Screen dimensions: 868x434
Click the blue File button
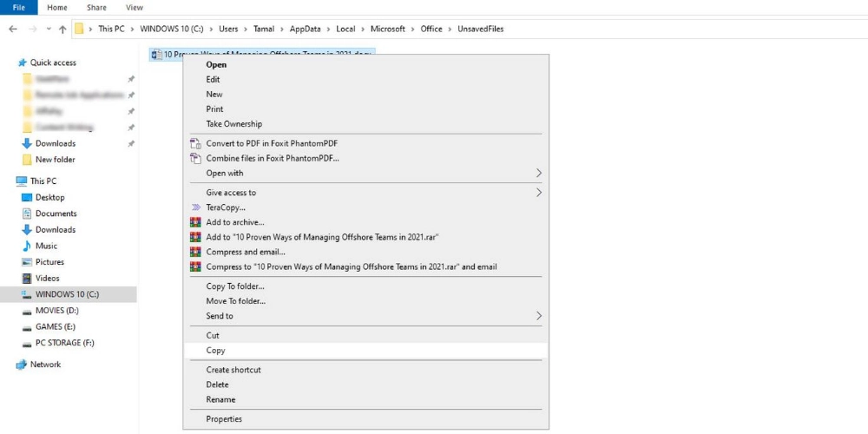pos(18,7)
